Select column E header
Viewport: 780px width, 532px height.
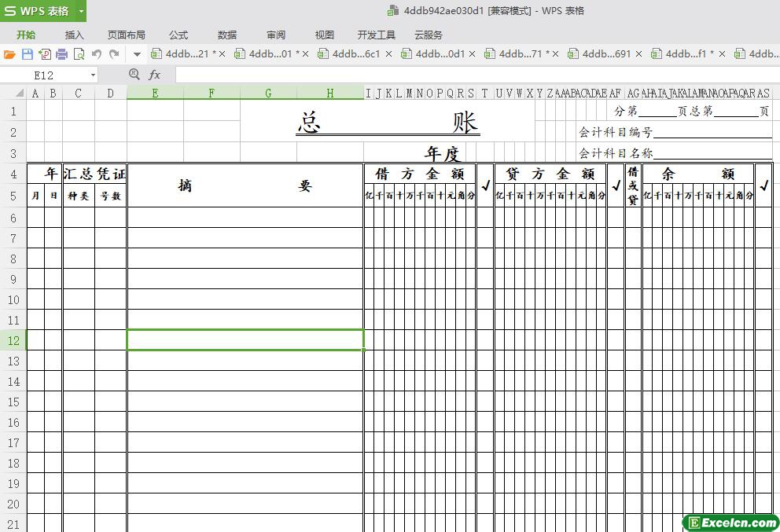coord(155,93)
